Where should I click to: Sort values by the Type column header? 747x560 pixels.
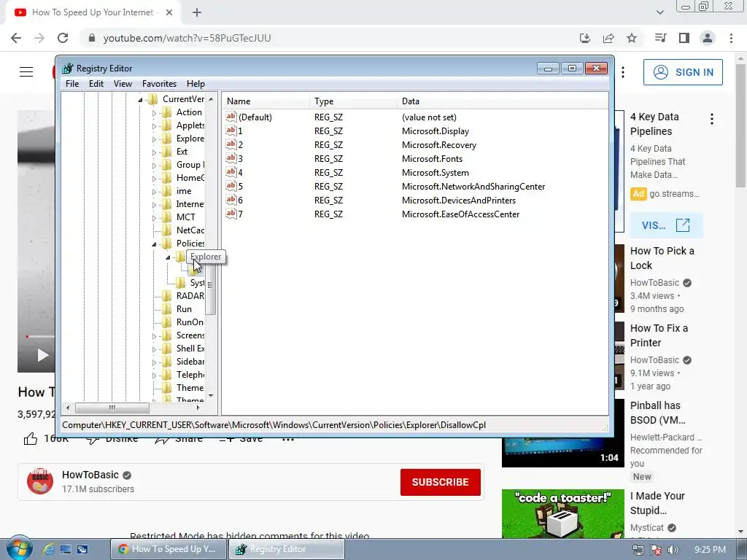[352, 101]
